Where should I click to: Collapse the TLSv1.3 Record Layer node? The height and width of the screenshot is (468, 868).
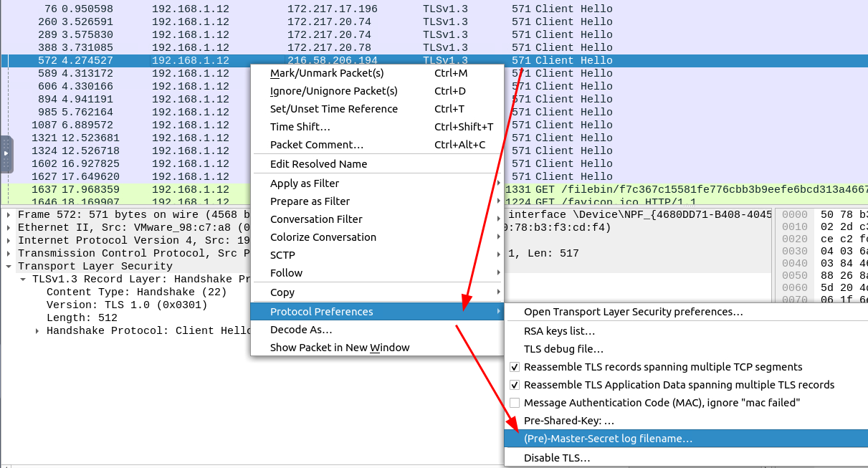(x=23, y=280)
